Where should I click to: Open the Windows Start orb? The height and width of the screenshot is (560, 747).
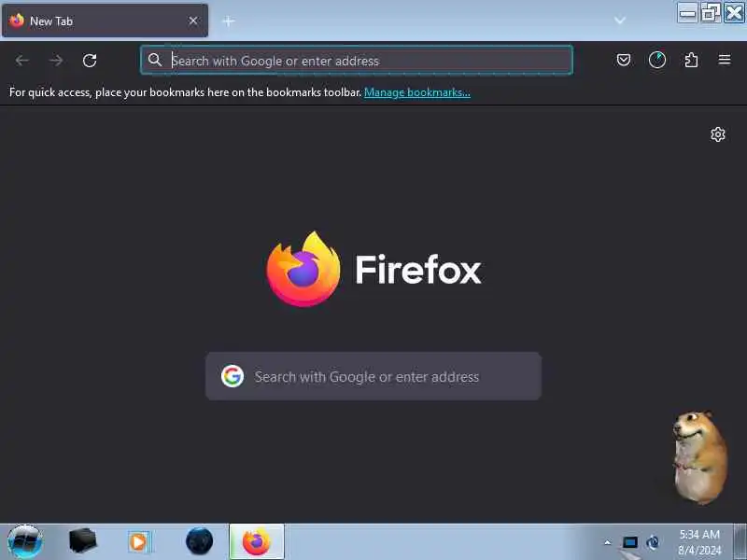[25, 541]
